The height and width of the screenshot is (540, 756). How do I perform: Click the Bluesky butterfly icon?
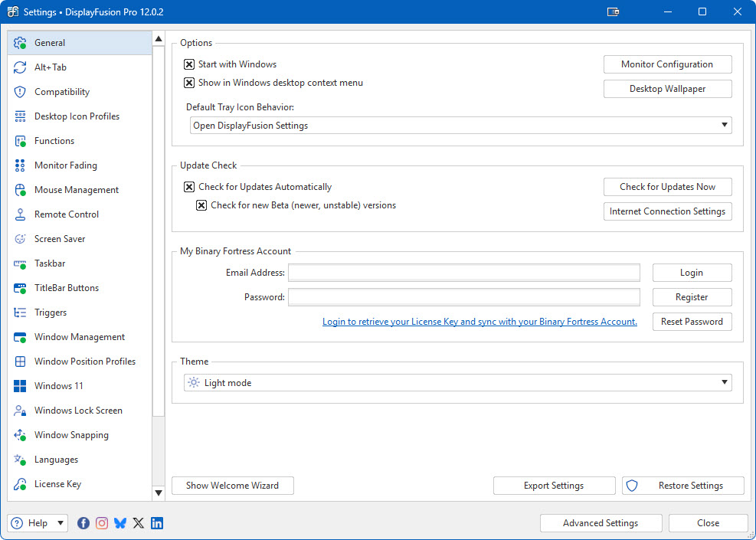click(x=120, y=523)
